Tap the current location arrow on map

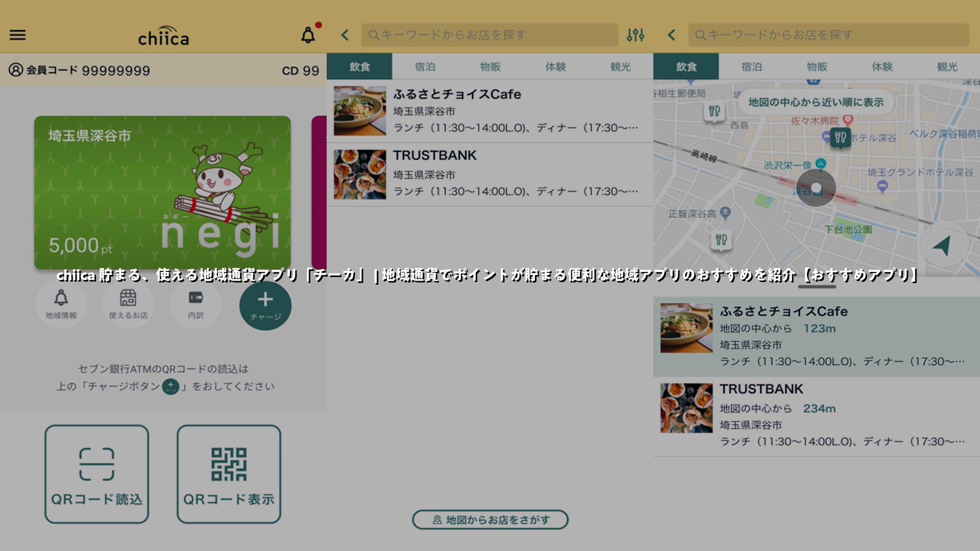[x=943, y=245]
